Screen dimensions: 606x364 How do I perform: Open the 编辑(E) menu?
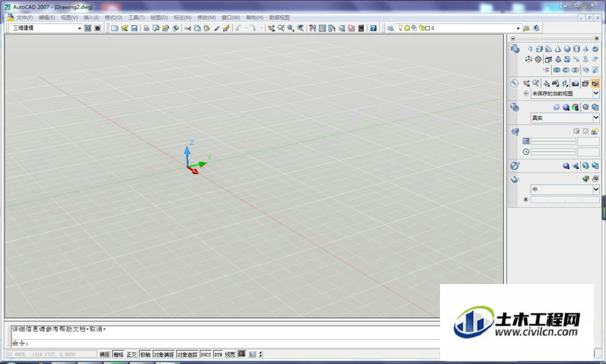point(47,18)
